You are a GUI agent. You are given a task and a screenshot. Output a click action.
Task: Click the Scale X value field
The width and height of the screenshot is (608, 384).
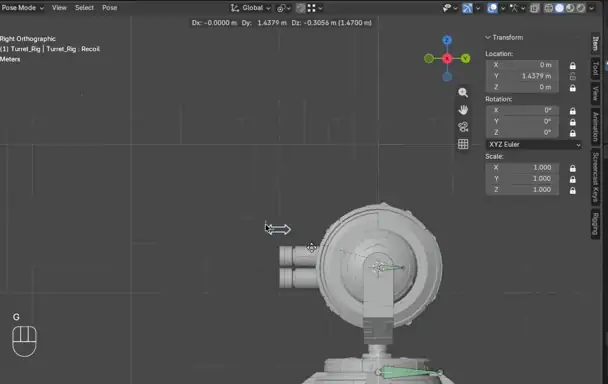pyautogui.click(x=522, y=168)
